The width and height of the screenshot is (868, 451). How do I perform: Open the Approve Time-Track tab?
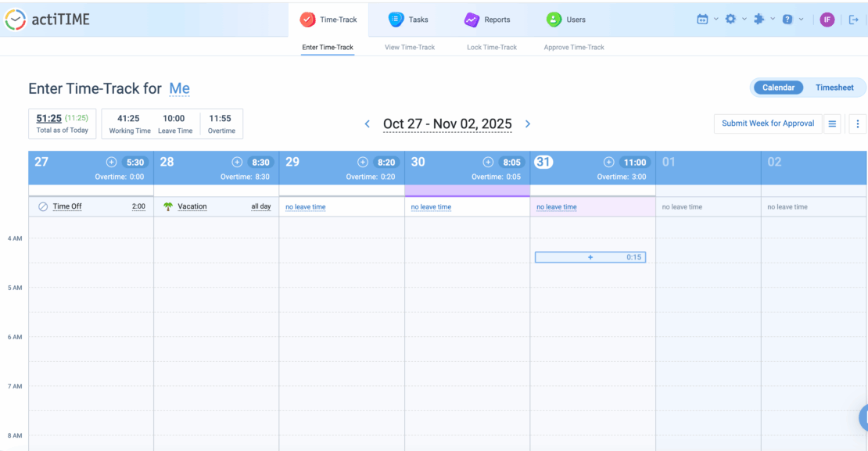point(576,47)
